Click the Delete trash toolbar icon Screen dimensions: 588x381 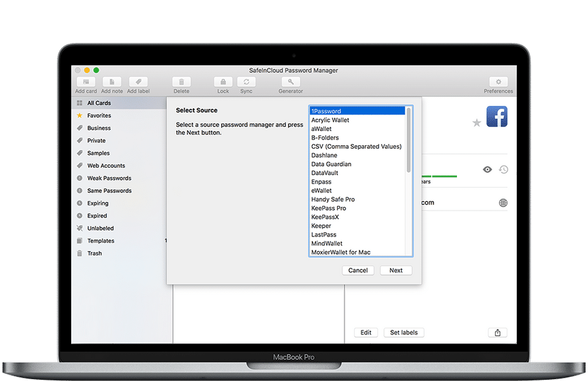tap(181, 81)
